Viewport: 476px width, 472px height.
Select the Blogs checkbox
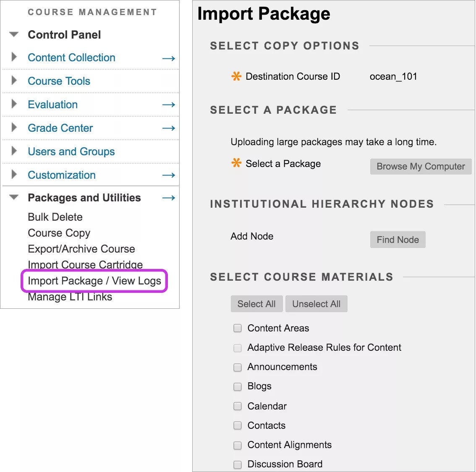(x=238, y=386)
